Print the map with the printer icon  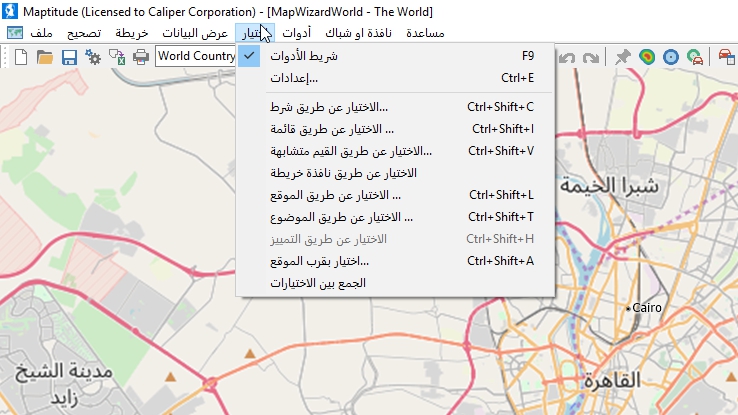coord(141,57)
